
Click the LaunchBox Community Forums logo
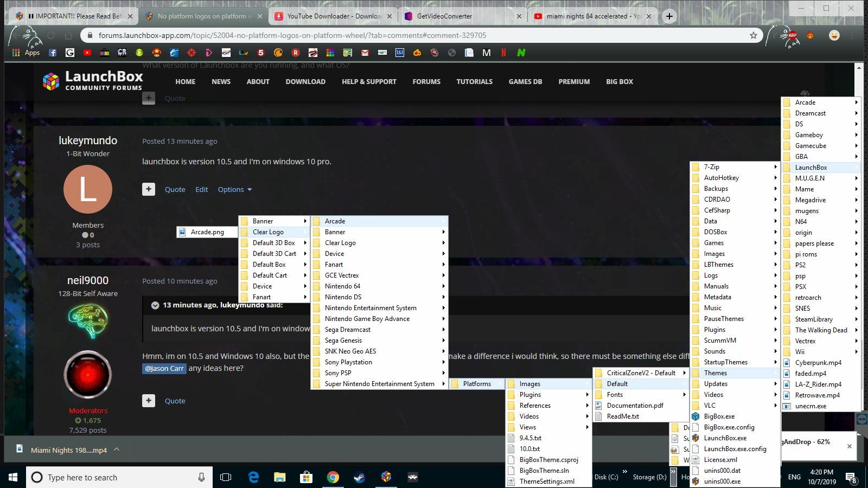pos(93,80)
